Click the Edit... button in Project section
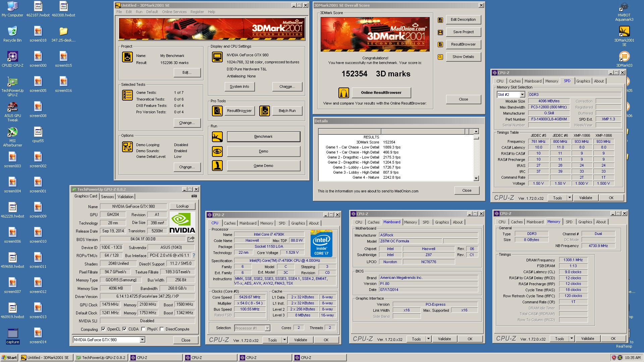The width and height of the screenshot is (644, 362). tap(187, 72)
